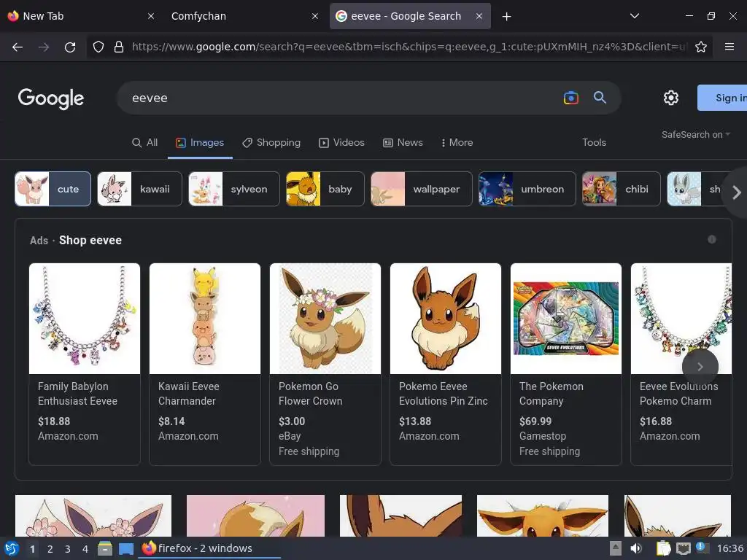Screen dimensions: 747x560
Task: Click the show desktop taskbar icon
Action: click(x=126, y=549)
